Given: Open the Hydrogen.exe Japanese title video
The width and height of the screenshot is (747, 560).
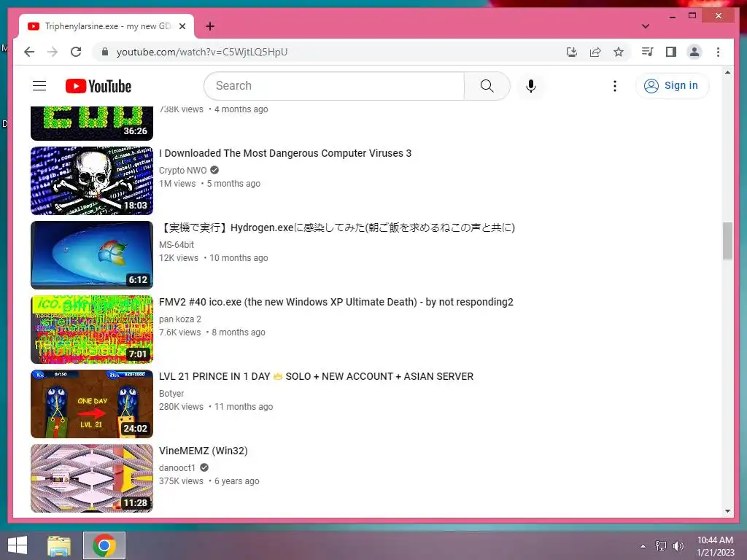Looking at the screenshot, I should pos(337,227).
